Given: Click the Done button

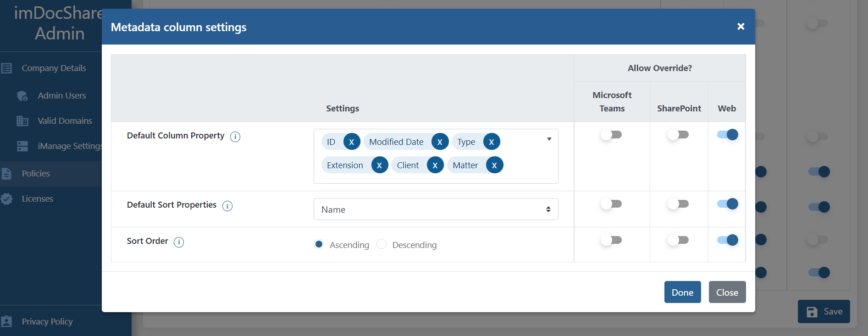Looking at the screenshot, I should tap(682, 292).
